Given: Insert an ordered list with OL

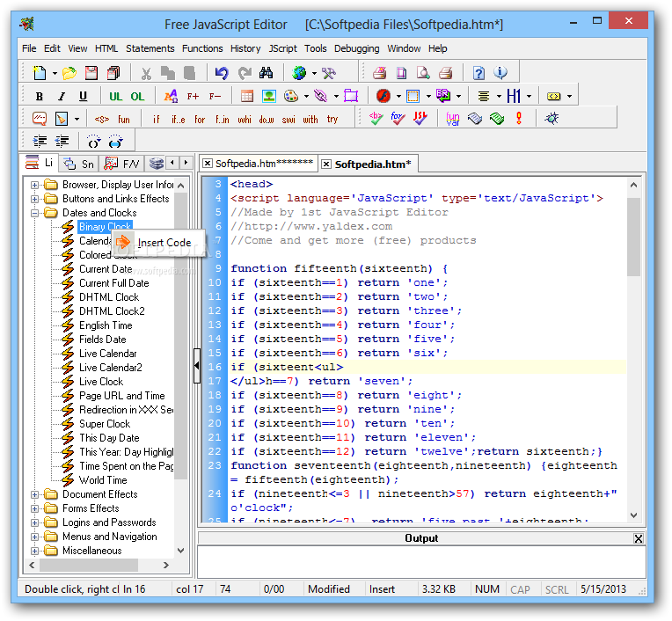Looking at the screenshot, I should [137, 97].
